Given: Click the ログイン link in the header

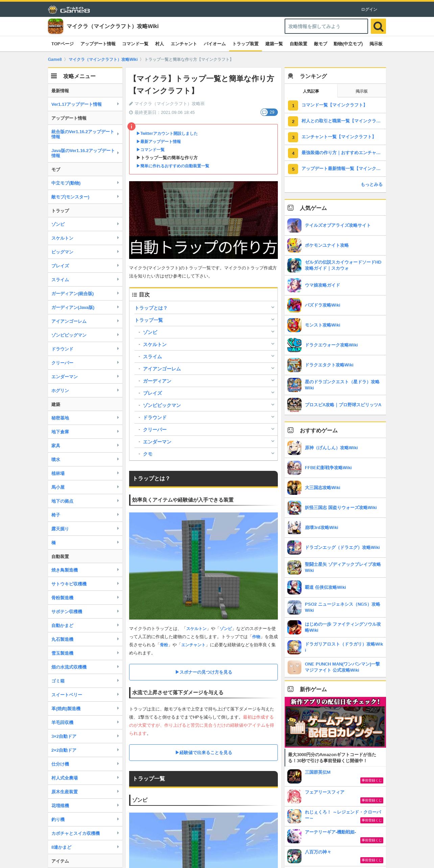Looking at the screenshot, I should pos(369,9).
